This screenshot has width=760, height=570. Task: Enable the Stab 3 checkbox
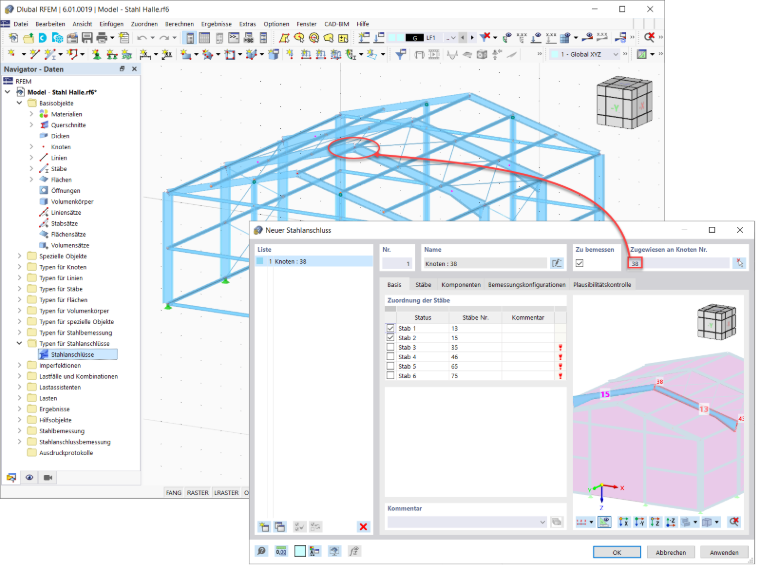(390, 347)
